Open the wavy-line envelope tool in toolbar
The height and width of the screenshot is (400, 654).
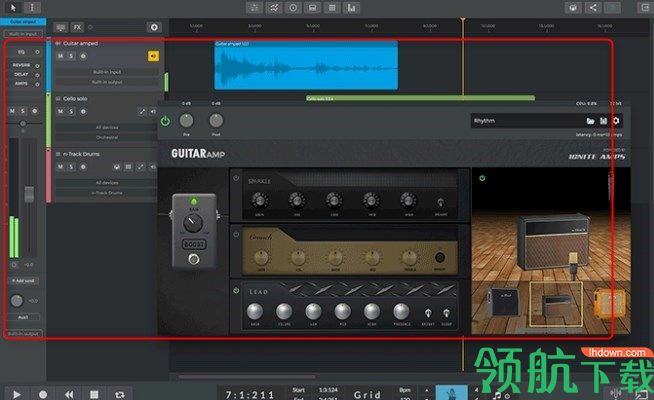click(274, 8)
